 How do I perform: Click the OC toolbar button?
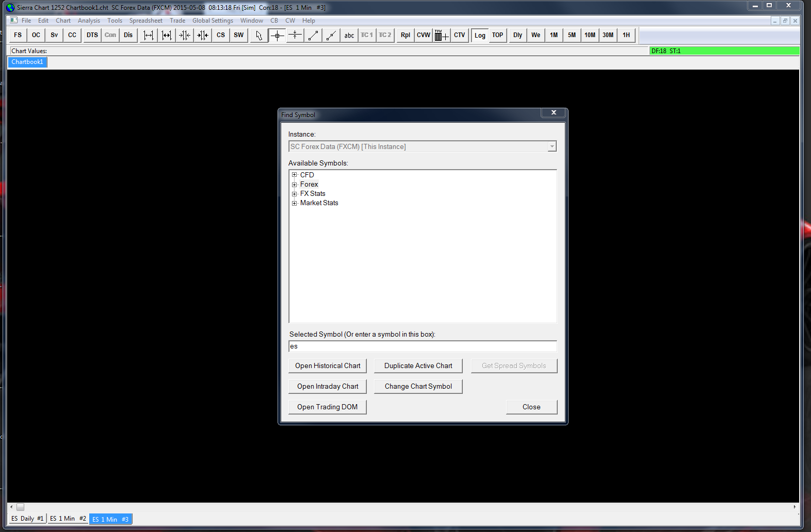[36, 35]
